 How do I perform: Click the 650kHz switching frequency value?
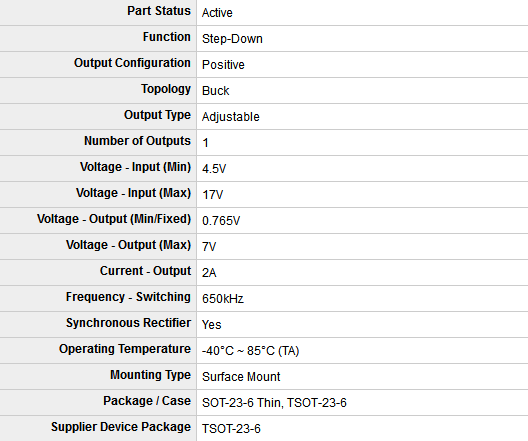point(223,299)
